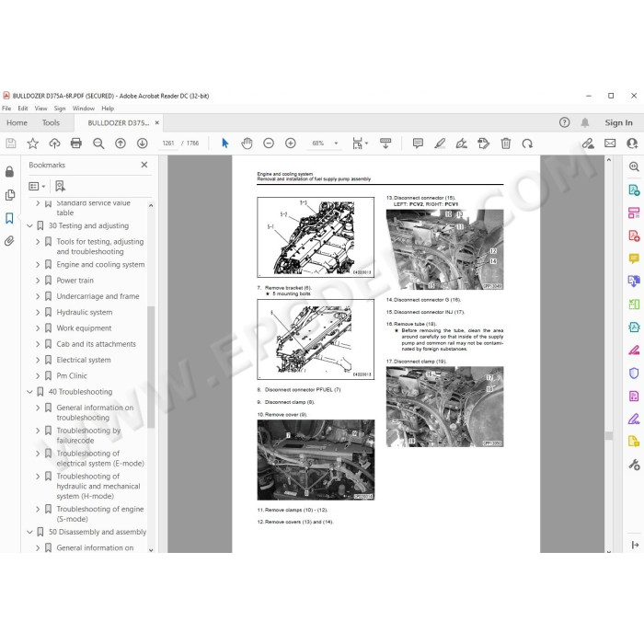Collapse the right tools pane arrow

[x=635, y=545]
